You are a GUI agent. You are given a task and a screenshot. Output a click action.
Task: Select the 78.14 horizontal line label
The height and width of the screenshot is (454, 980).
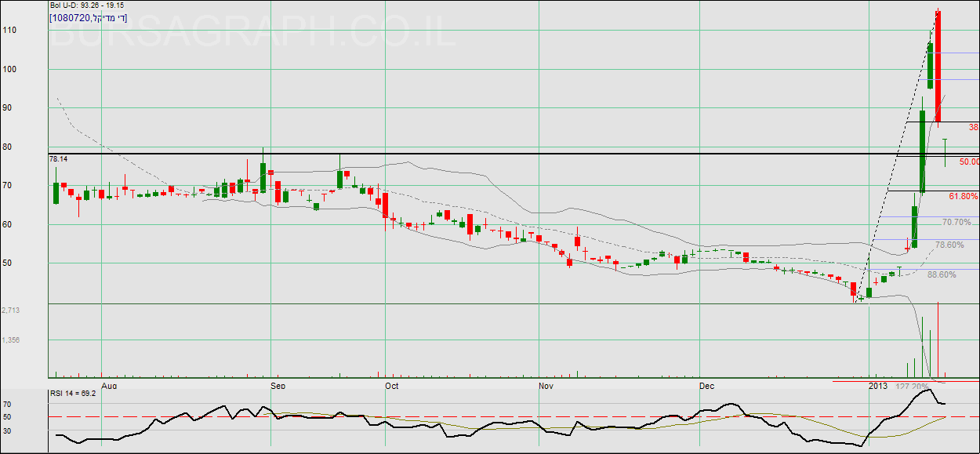coord(59,158)
